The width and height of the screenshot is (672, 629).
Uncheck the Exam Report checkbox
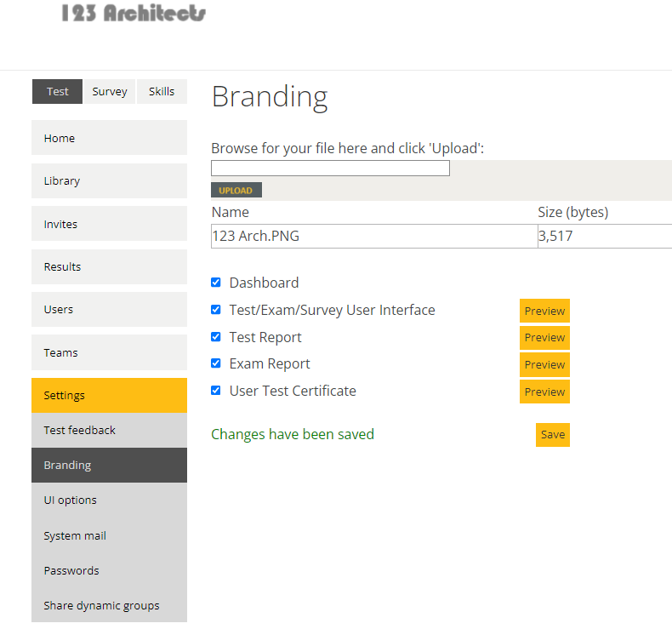(x=216, y=363)
